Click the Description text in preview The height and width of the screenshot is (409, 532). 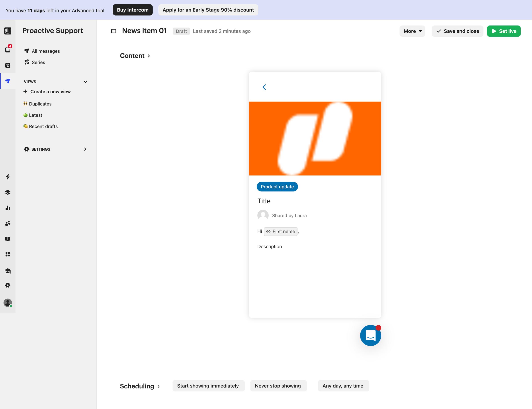coord(269,247)
